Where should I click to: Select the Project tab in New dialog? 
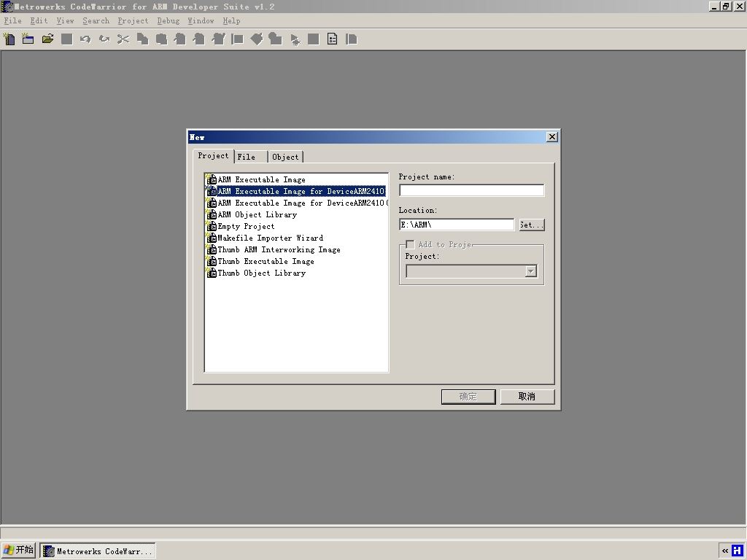[x=214, y=156]
